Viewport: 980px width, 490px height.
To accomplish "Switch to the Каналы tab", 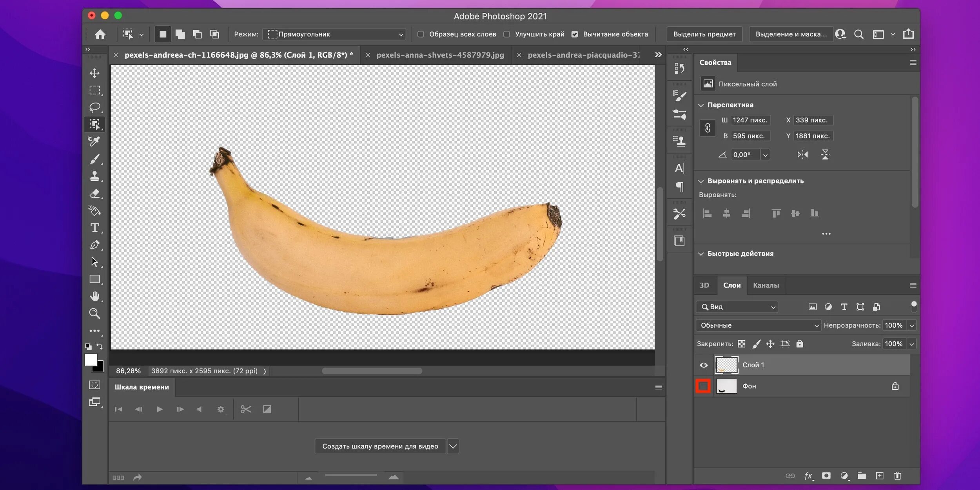I will (766, 285).
